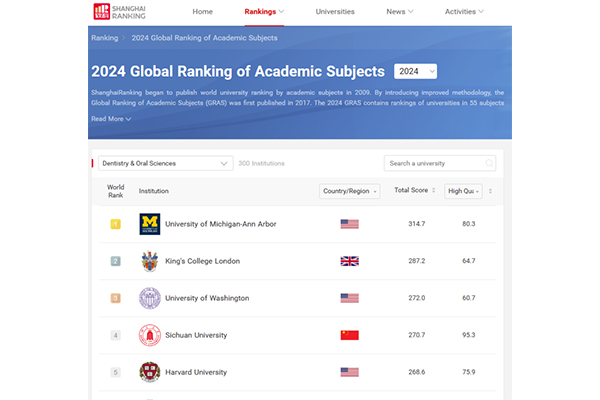Go to the Universities page
600x400 pixels.
click(335, 11)
